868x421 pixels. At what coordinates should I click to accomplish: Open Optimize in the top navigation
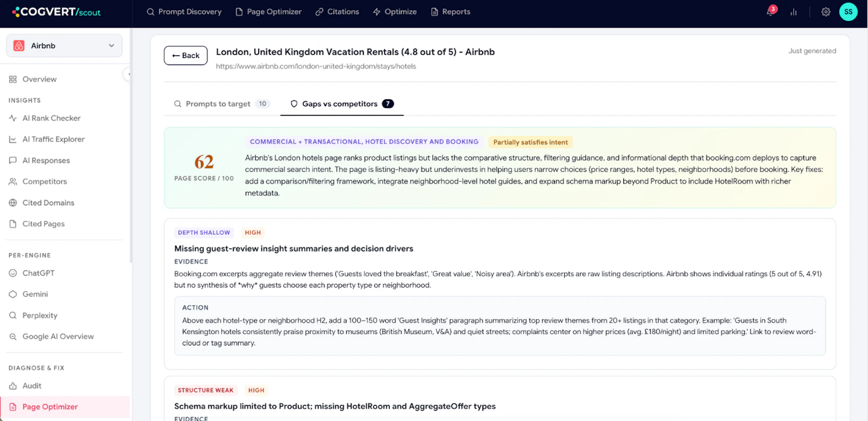(x=395, y=12)
